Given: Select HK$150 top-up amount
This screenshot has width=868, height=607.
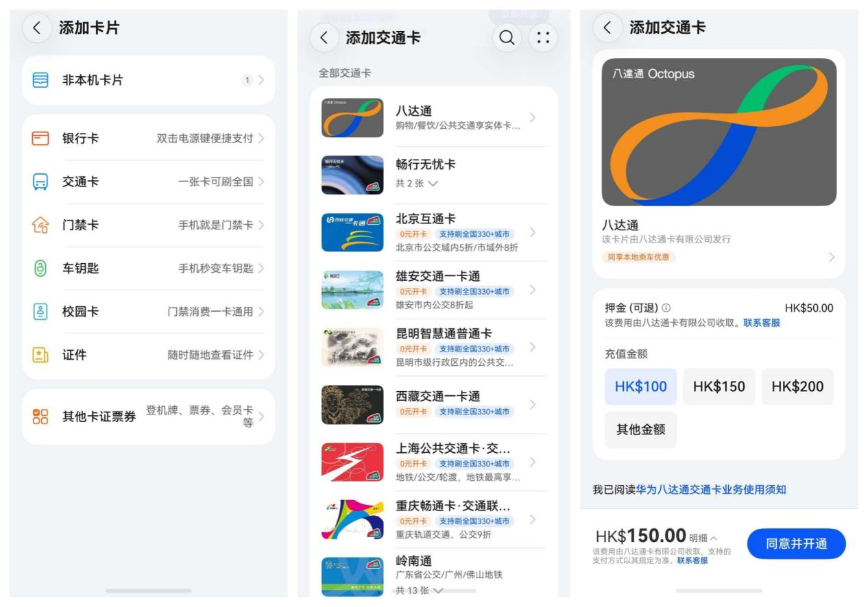Looking at the screenshot, I should point(719,386).
